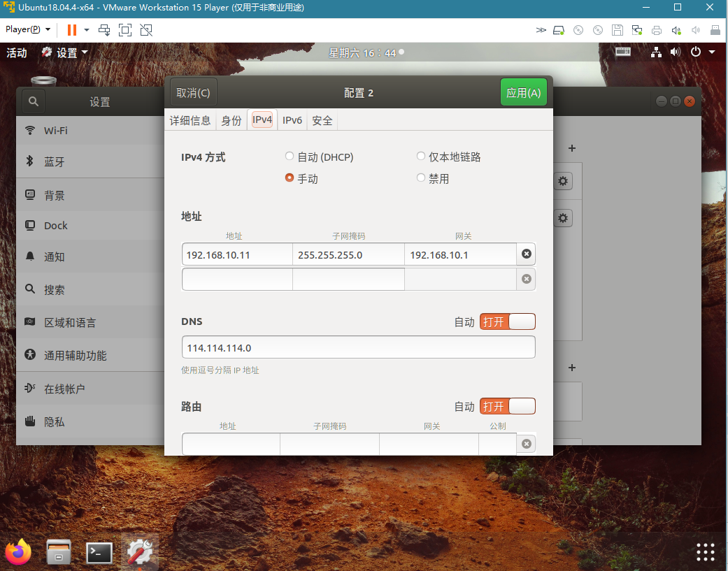The height and width of the screenshot is (571, 728).
Task: Open the Ubuntu 活动 activities overview
Action: [x=17, y=53]
